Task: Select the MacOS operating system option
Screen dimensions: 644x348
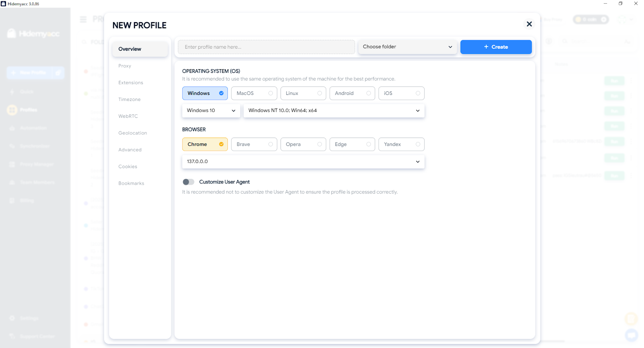Action: coord(254,93)
